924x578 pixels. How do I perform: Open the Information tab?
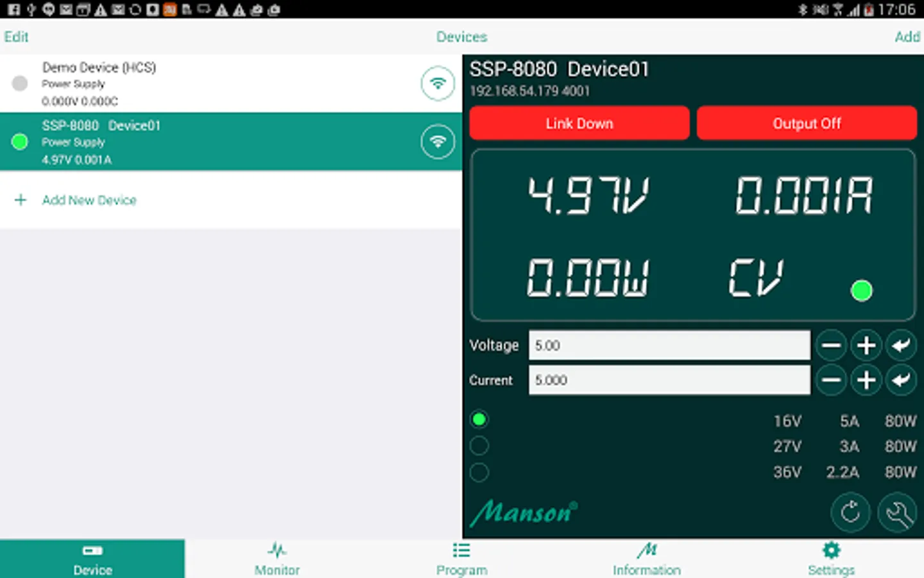(647, 559)
